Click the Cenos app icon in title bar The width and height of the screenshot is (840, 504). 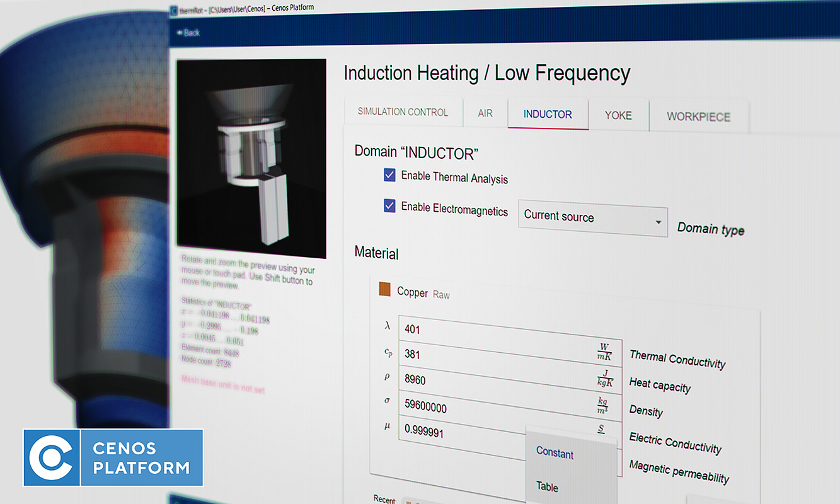point(173,11)
